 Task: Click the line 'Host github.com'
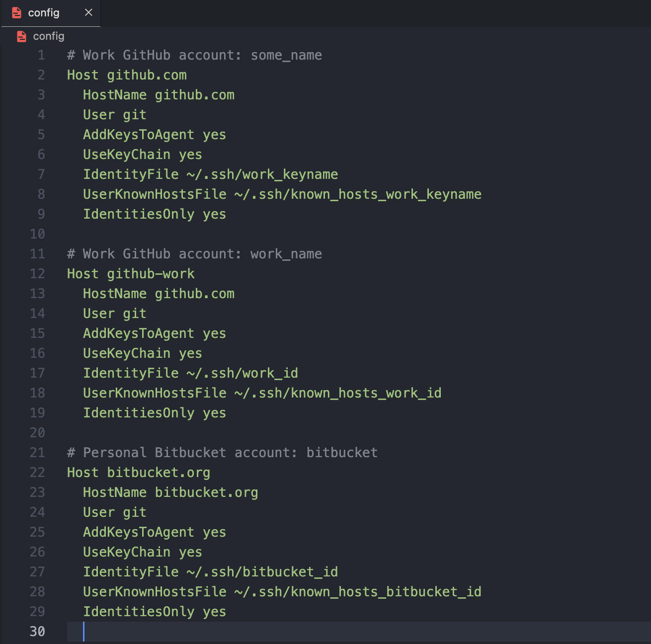[127, 75]
